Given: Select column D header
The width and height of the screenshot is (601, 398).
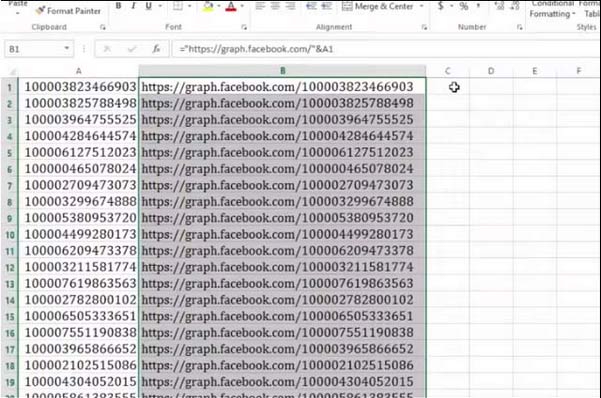Looking at the screenshot, I should [x=491, y=71].
